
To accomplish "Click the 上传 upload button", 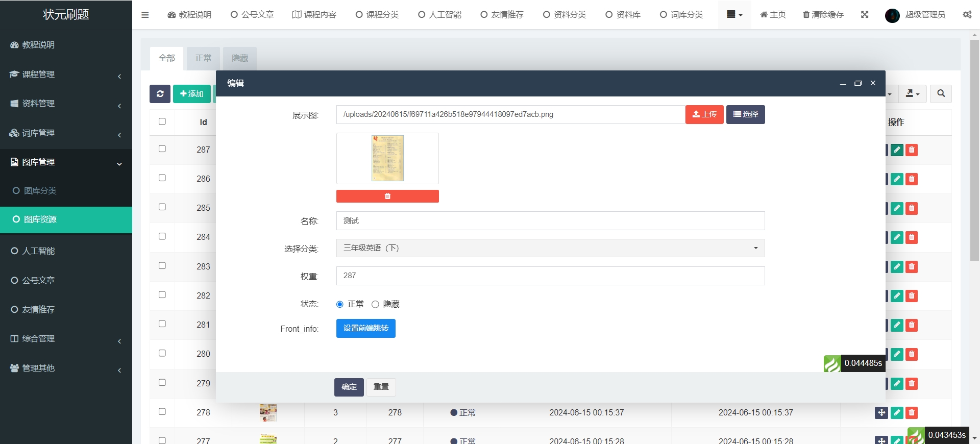I will point(704,114).
